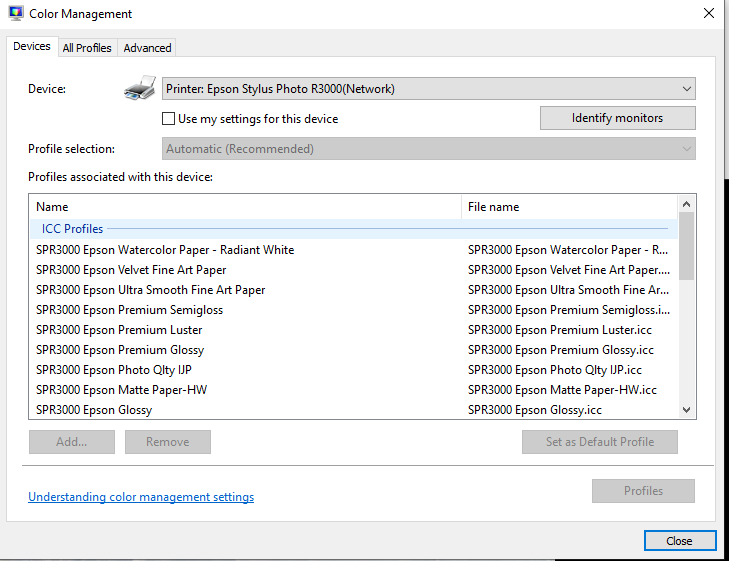
Task: Close the Color Management window with X
Action: 708,14
